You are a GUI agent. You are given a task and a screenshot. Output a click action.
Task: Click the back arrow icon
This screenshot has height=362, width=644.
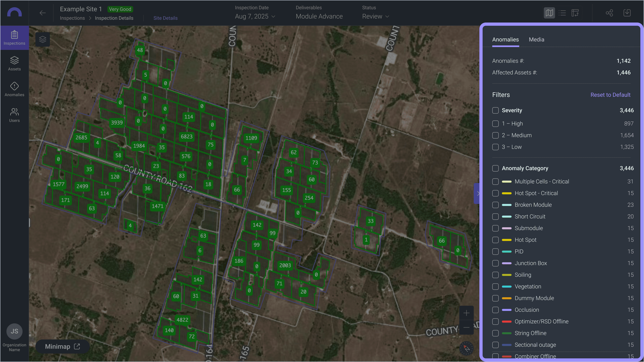42,13
